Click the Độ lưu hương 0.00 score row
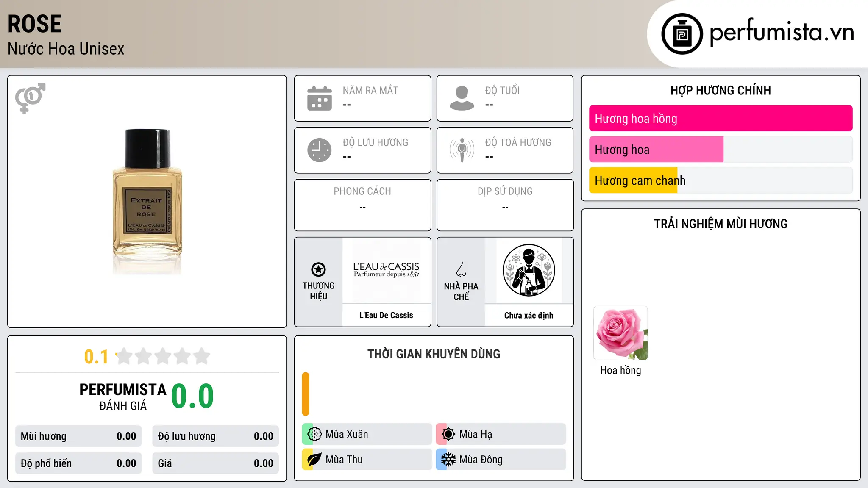 [215, 436]
